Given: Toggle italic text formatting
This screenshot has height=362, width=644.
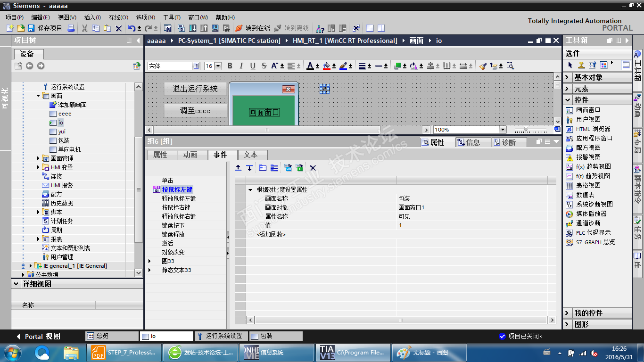Looking at the screenshot, I should pos(241,66).
